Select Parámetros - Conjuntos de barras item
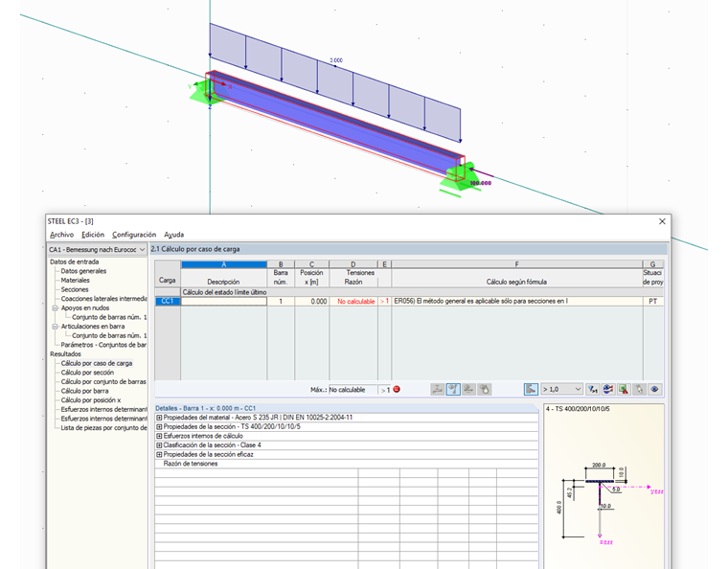Image resolution: width=728 pixels, height=569 pixels. pos(104,345)
